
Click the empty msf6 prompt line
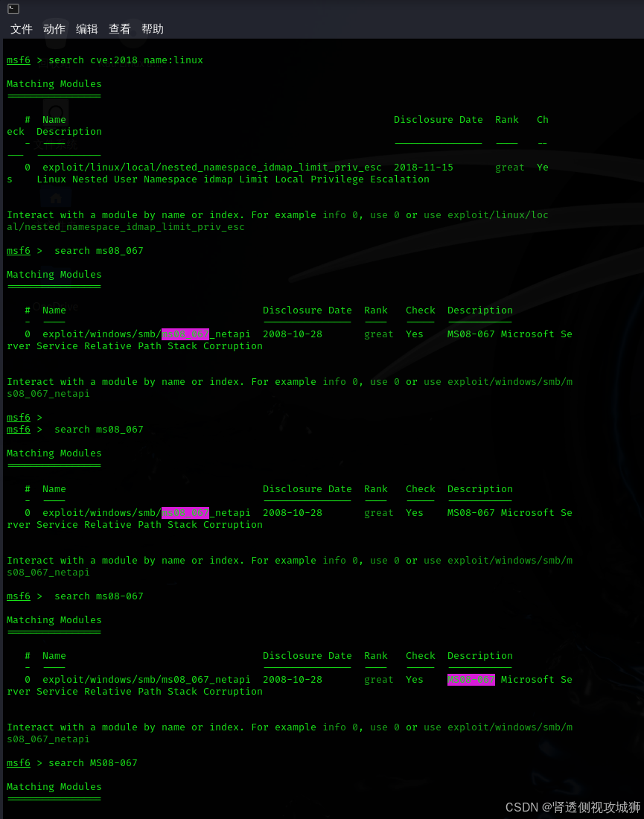tap(25, 418)
